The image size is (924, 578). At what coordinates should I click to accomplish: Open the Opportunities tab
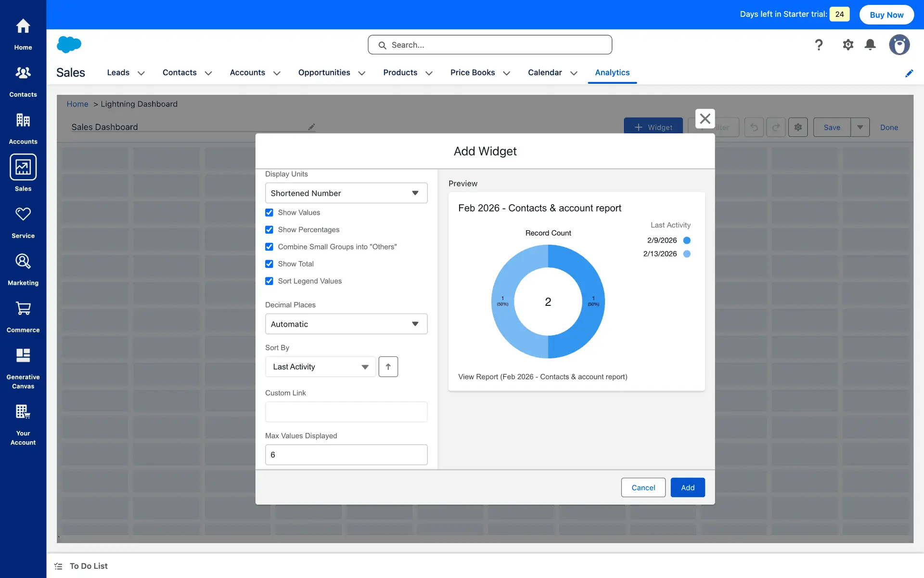[324, 72]
